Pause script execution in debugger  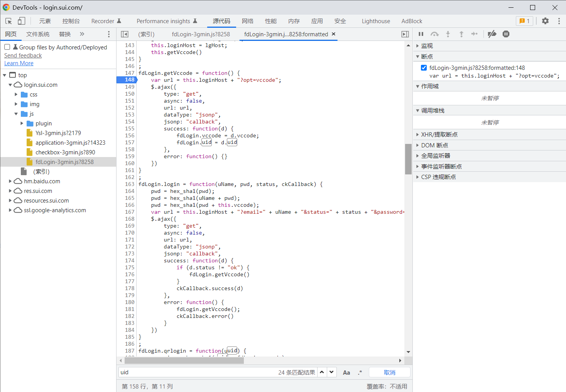(421, 34)
